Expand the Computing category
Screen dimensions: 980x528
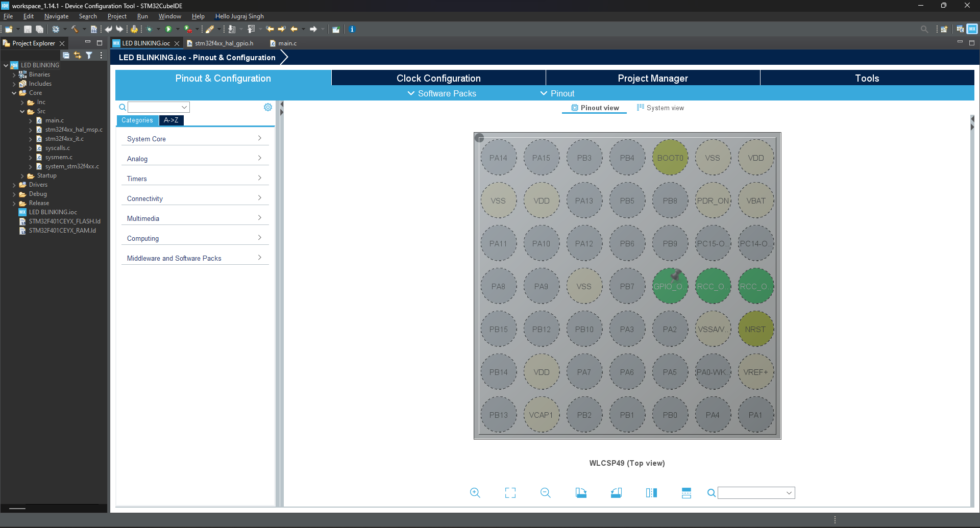(195, 238)
